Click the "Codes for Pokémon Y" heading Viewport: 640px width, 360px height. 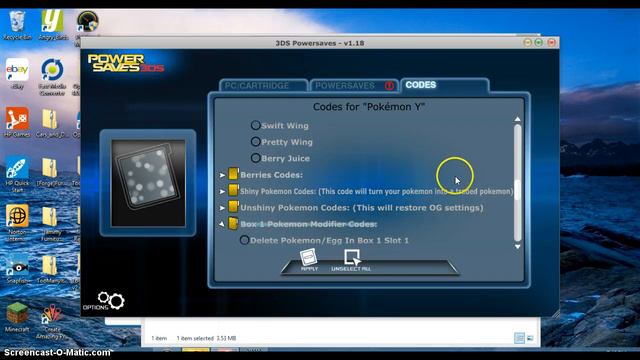(369, 107)
